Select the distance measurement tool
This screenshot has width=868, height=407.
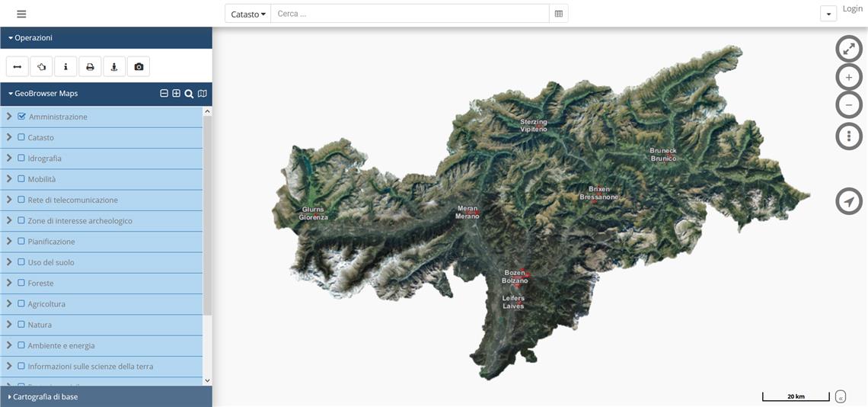click(x=17, y=67)
